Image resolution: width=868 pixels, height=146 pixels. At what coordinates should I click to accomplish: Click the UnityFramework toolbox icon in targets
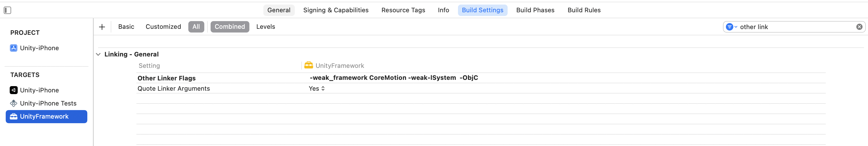[x=13, y=116]
